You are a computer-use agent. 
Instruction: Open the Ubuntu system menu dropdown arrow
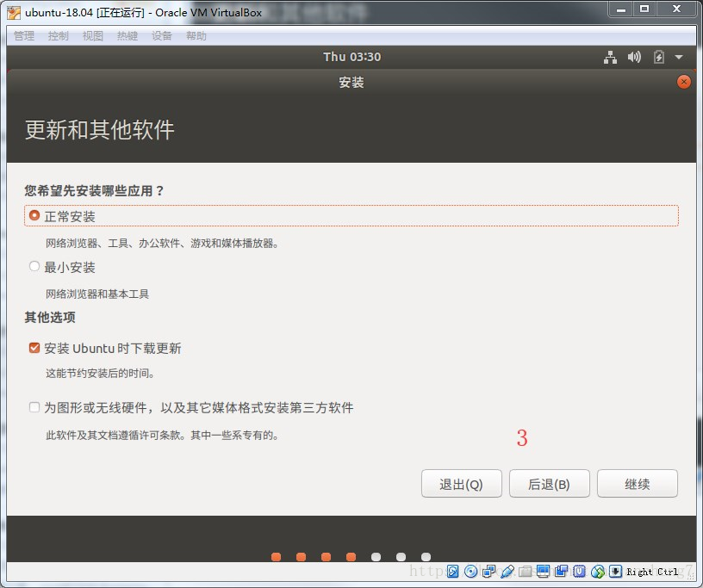pyautogui.click(x=678, y=57)
